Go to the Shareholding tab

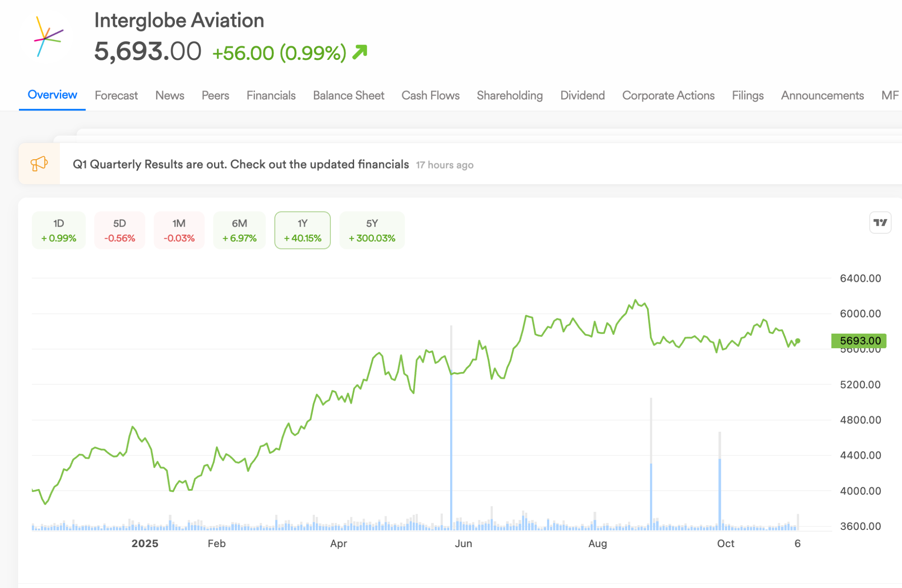510,96
